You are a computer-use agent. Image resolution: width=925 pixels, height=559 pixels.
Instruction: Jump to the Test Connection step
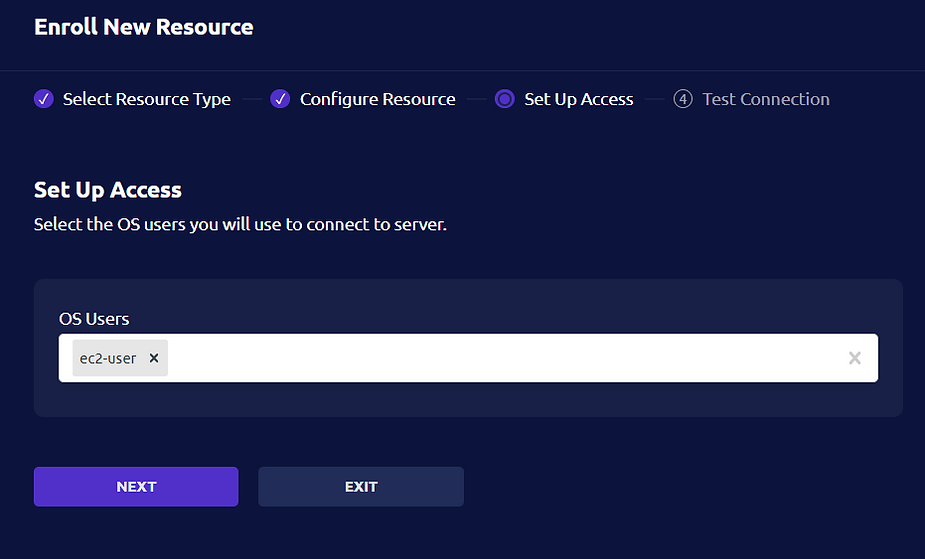[x=766, y=99]
